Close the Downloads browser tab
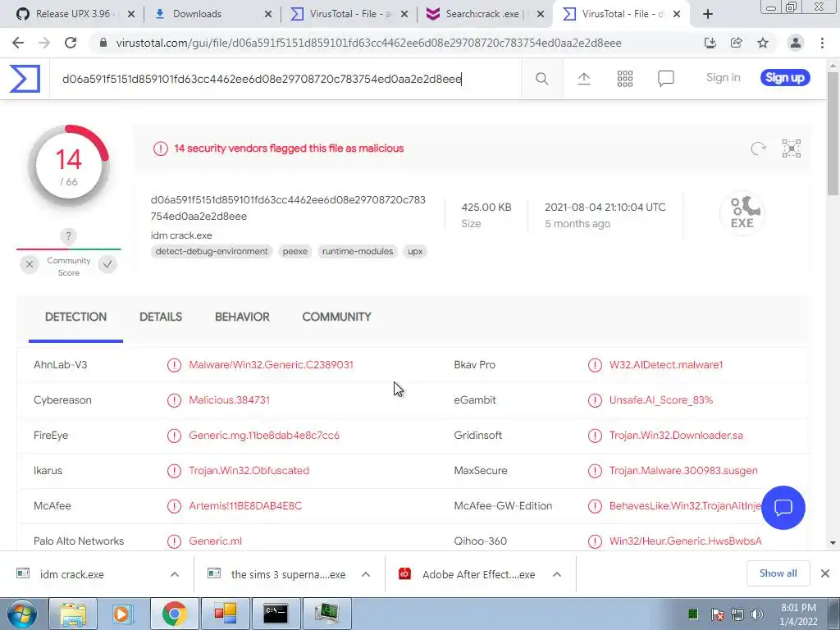 [268, 15]
